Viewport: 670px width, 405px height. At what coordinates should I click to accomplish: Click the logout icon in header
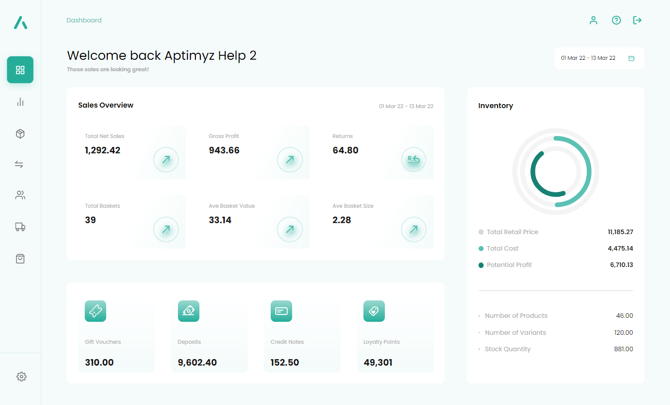[637, 20]
